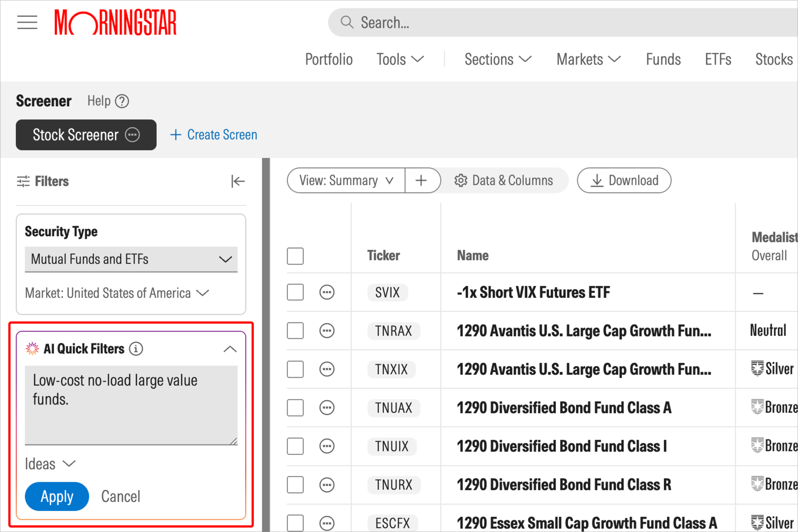Open Data & Columns settings
798x532 pixels.
coord(504,180)
